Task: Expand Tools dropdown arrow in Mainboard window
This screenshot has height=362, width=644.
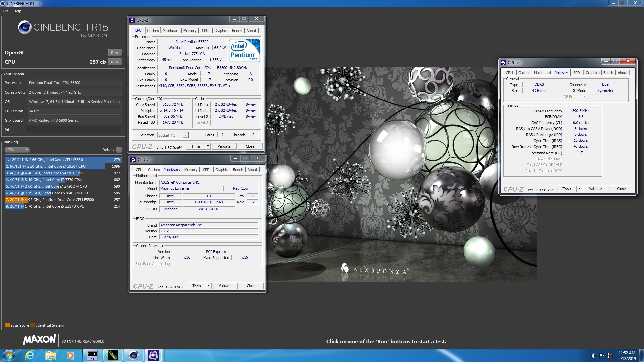Action: pos(209,286)
